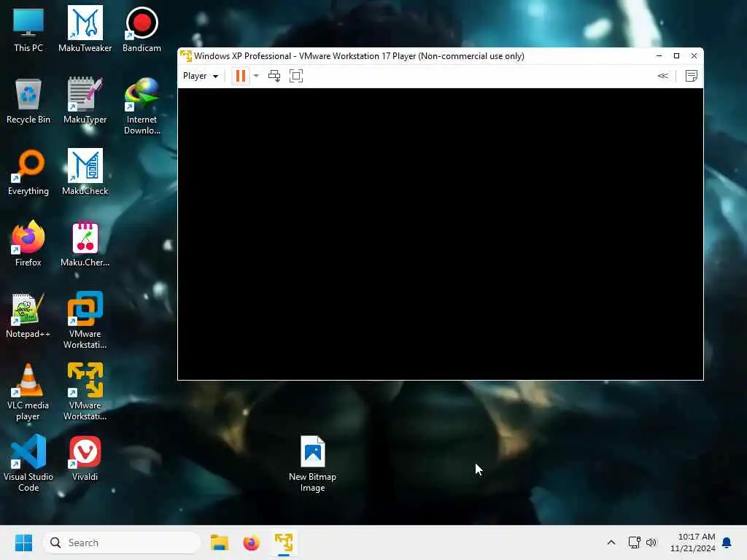Select the Everything search shortcut
The image size is (747, 560).
click(x=28, y=172)
